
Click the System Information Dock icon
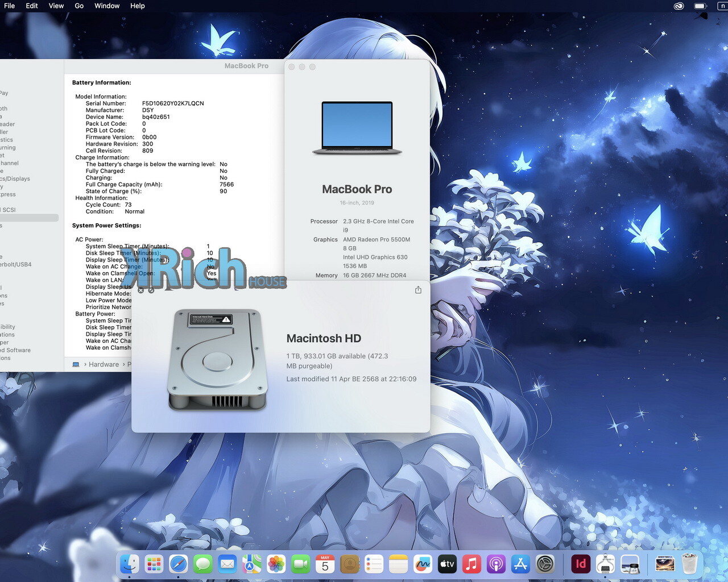pyautogui.click(x=605, y=564)
